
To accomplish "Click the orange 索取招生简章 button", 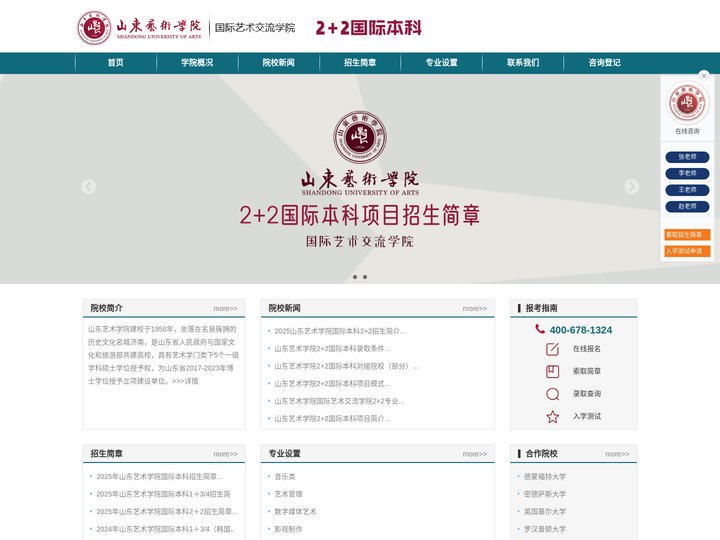I will click(x=687, y=235).
